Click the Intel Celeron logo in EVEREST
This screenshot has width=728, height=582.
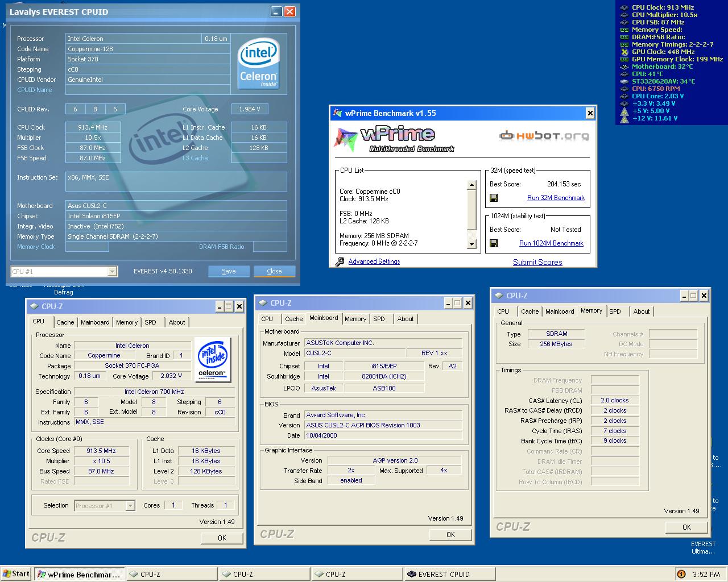[258, 63]
